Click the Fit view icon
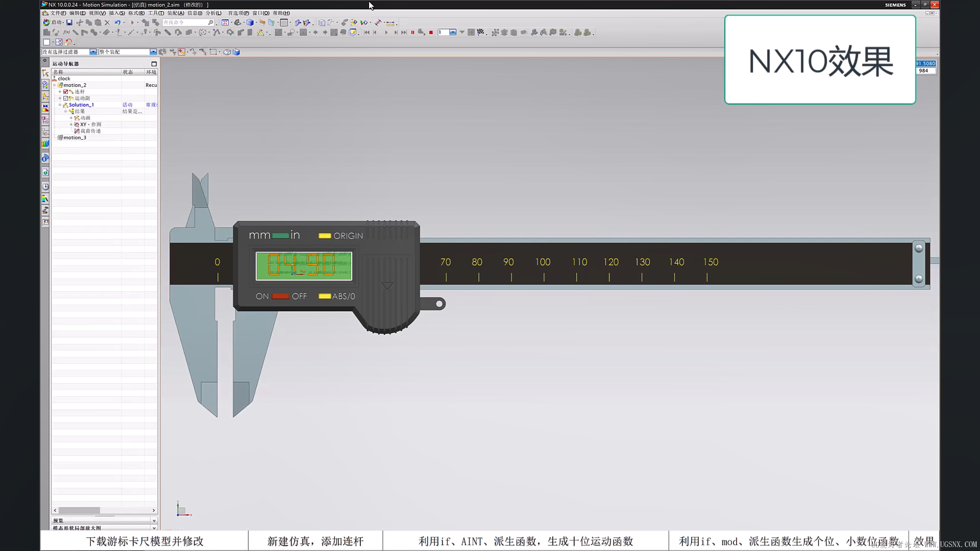This screenshot has height=551, width=980. pos(225,22)
